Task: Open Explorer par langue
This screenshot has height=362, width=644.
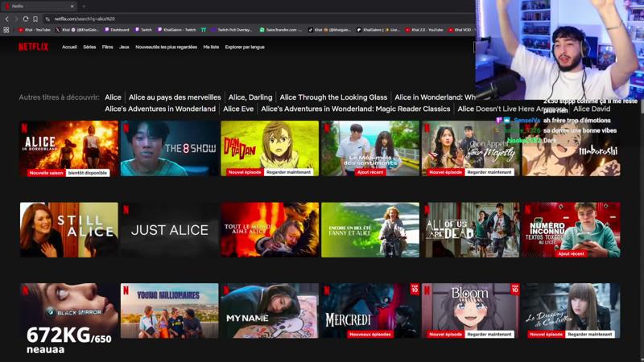Action: click(245, 47)
